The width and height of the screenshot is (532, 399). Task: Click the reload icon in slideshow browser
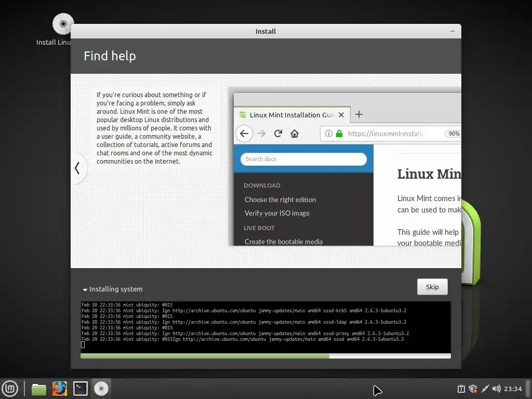tap(278, 134)
